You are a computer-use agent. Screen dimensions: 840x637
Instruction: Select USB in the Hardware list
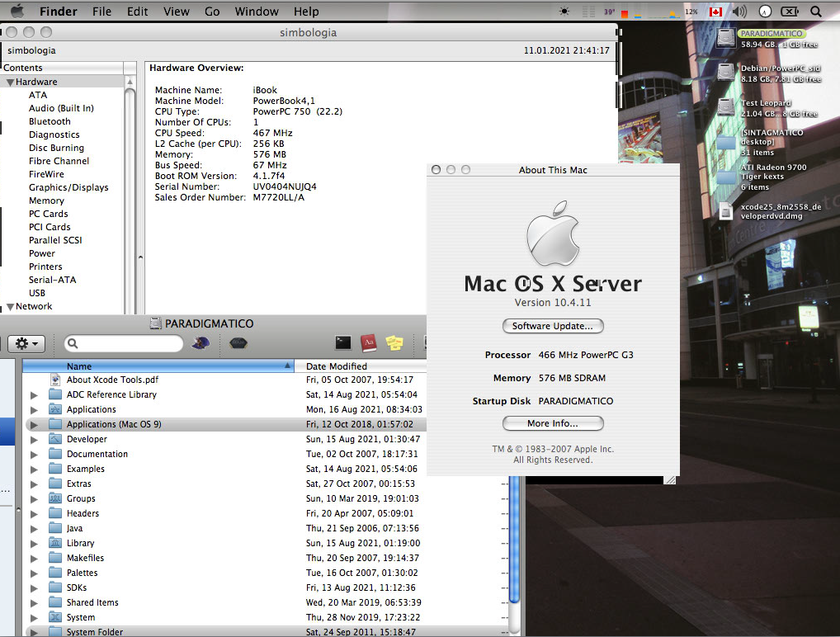(37, 293)
